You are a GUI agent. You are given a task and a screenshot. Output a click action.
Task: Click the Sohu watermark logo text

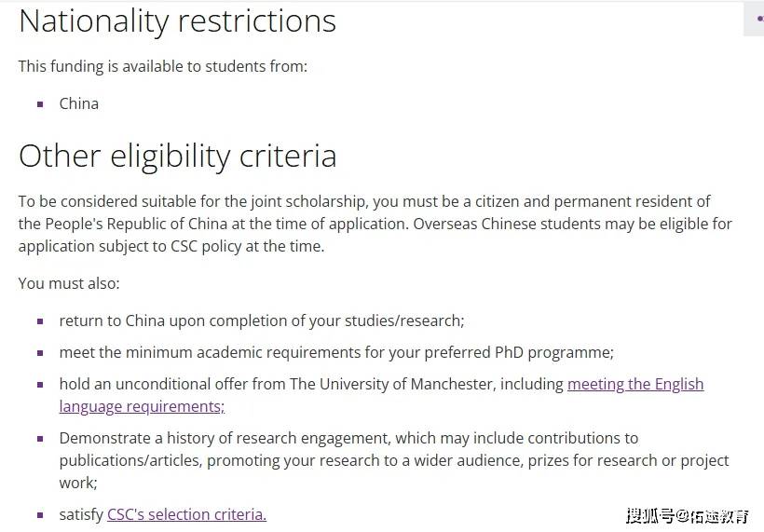coord(688,515)
